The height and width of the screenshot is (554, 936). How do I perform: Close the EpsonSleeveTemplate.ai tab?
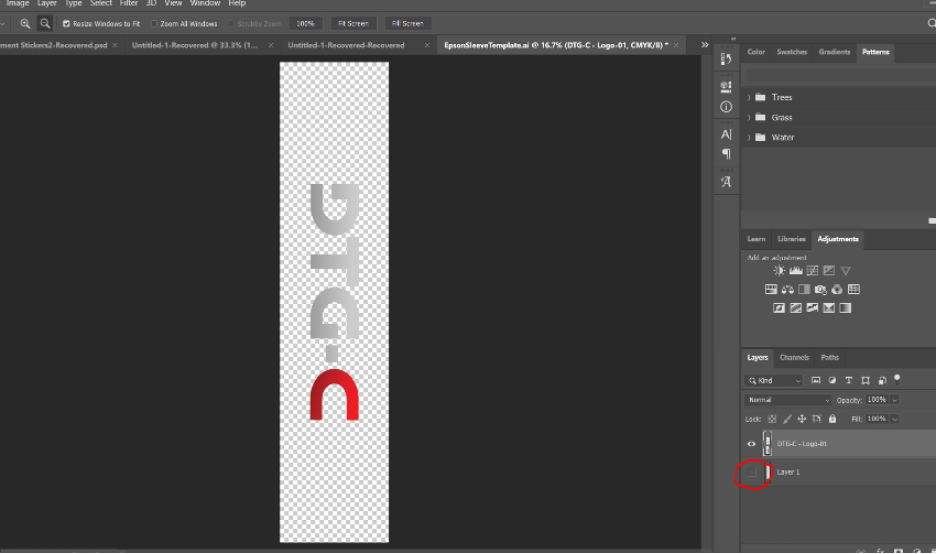tap(676, 45)
